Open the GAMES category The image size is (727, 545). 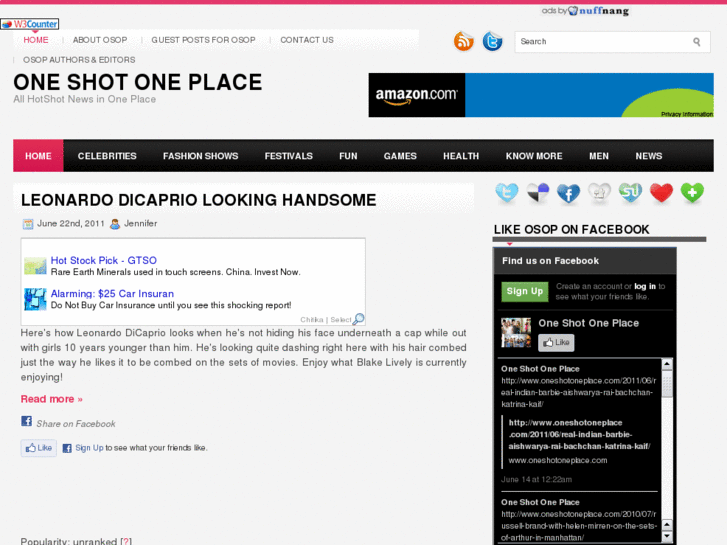400,156
